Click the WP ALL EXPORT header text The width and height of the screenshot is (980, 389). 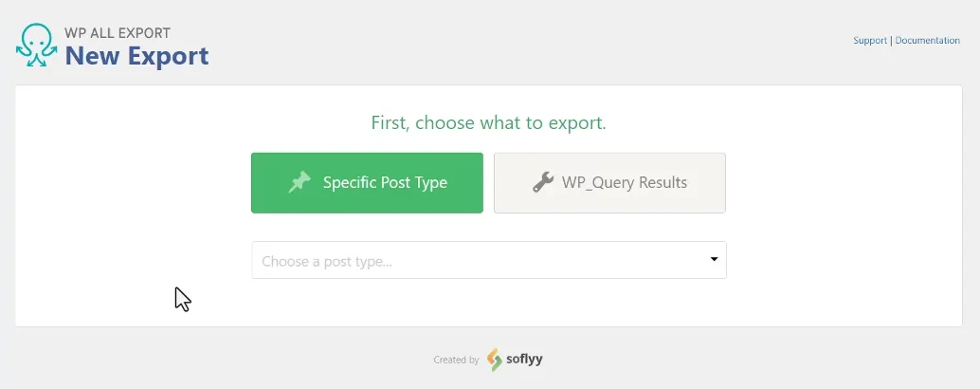coord(118,32)
